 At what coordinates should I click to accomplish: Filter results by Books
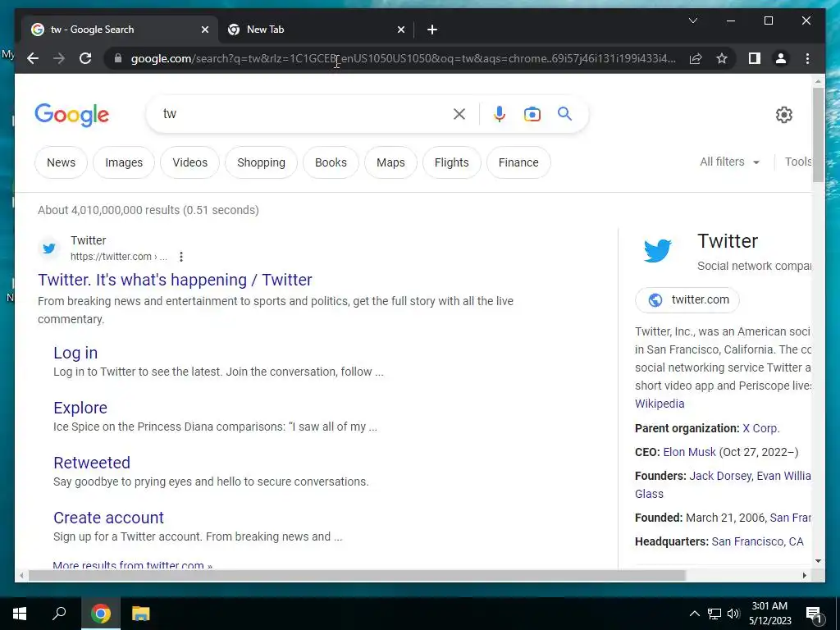click(x=331, y=162)
